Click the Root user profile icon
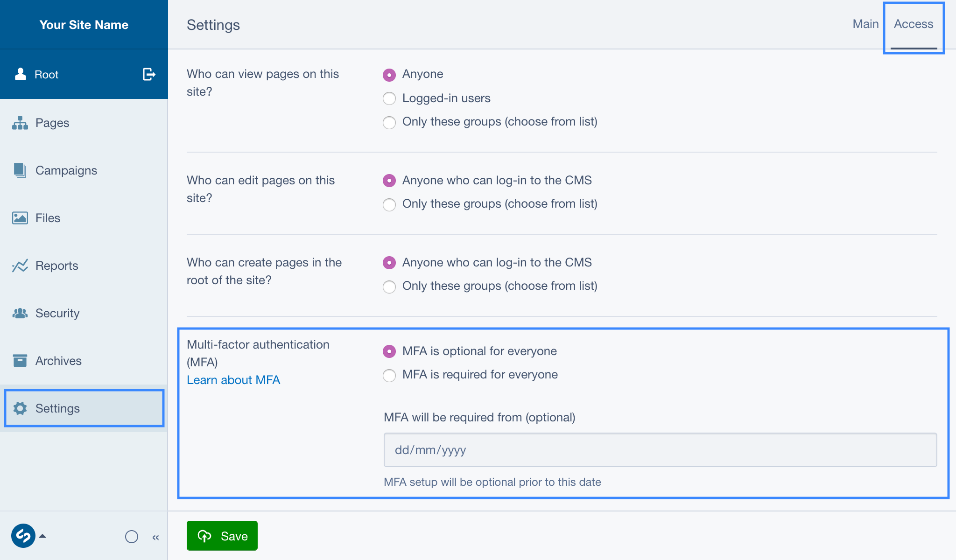This screenshot has width=956, height=560. 21,74
